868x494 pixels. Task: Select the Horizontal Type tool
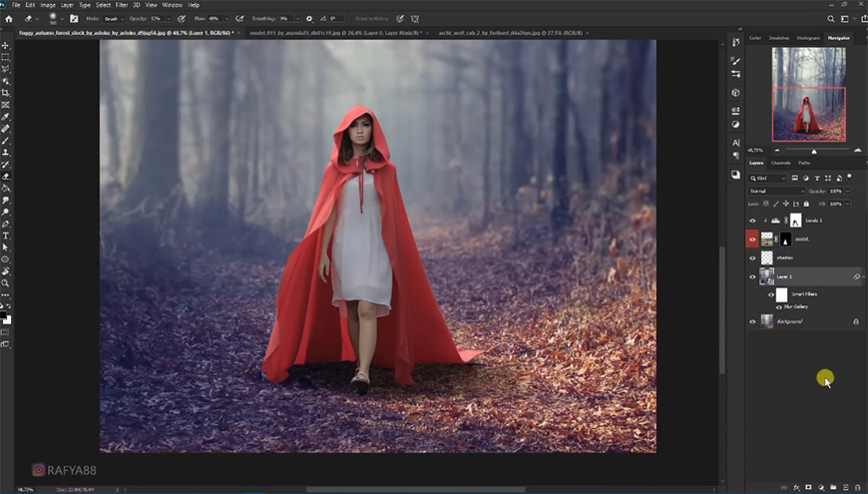point(6,236)
